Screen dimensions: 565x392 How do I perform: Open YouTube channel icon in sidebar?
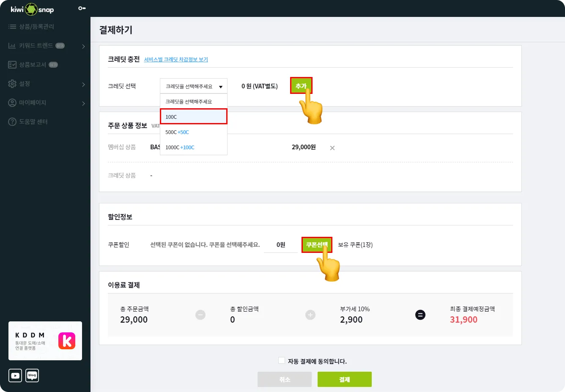coord(15,375)
